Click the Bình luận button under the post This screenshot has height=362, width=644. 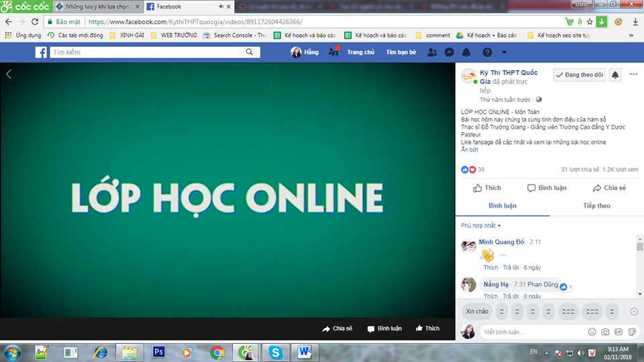click(547, 188)
